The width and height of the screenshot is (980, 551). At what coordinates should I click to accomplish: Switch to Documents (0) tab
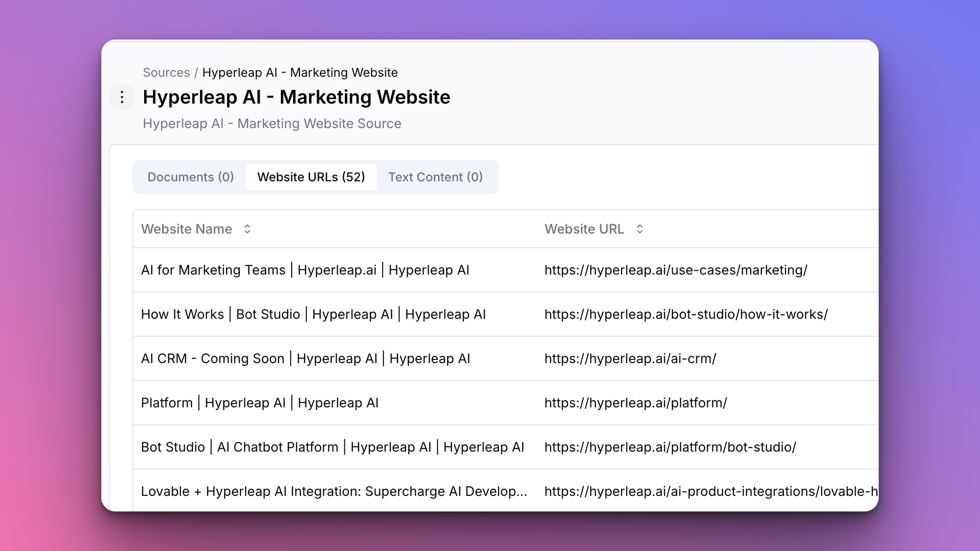190,177
